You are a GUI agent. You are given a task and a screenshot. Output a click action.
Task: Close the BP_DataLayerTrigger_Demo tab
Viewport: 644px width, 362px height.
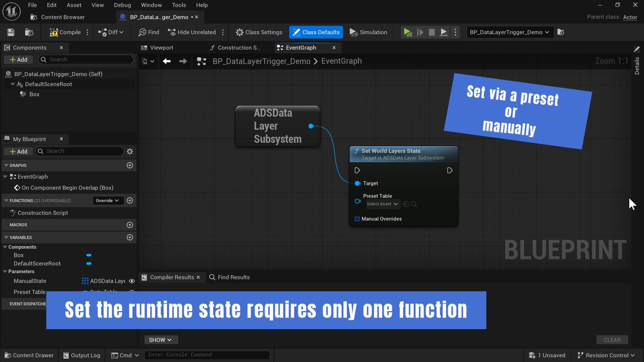(197, 17)
